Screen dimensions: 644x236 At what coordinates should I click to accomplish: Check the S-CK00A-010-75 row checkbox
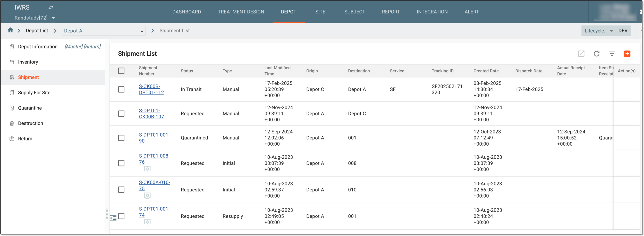121,190
